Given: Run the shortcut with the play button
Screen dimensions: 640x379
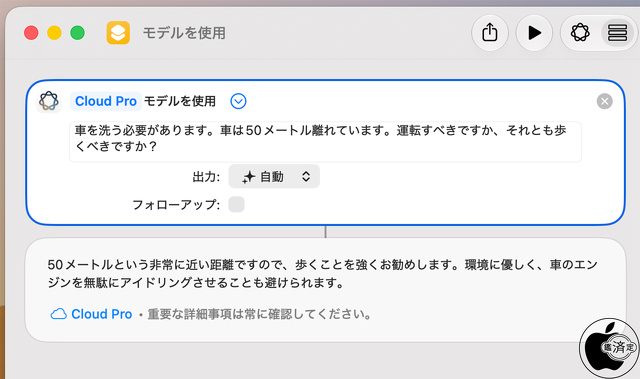Looking at the screenshot, I should [534, 33].
